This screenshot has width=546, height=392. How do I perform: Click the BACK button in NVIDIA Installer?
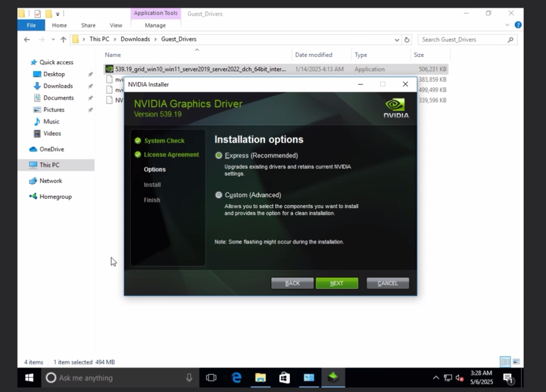click(x=292, y=283)
